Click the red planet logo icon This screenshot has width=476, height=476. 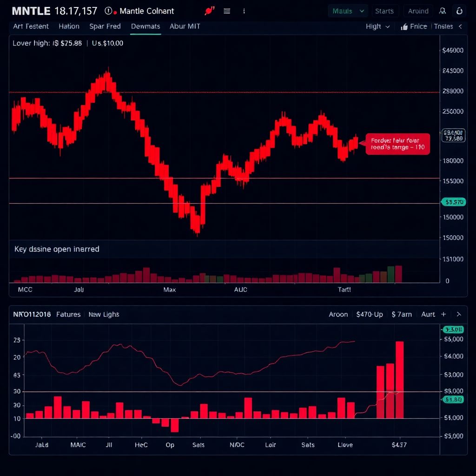point(209,11)
